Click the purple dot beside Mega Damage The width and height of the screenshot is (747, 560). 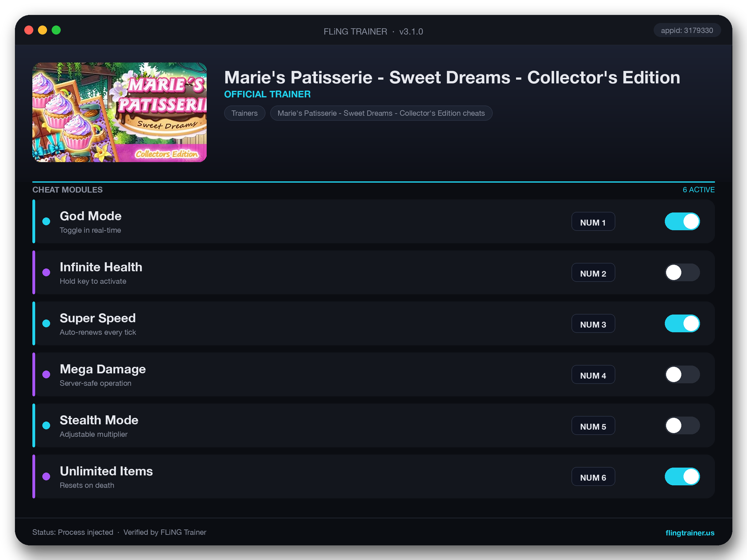[x=46, y=374]
